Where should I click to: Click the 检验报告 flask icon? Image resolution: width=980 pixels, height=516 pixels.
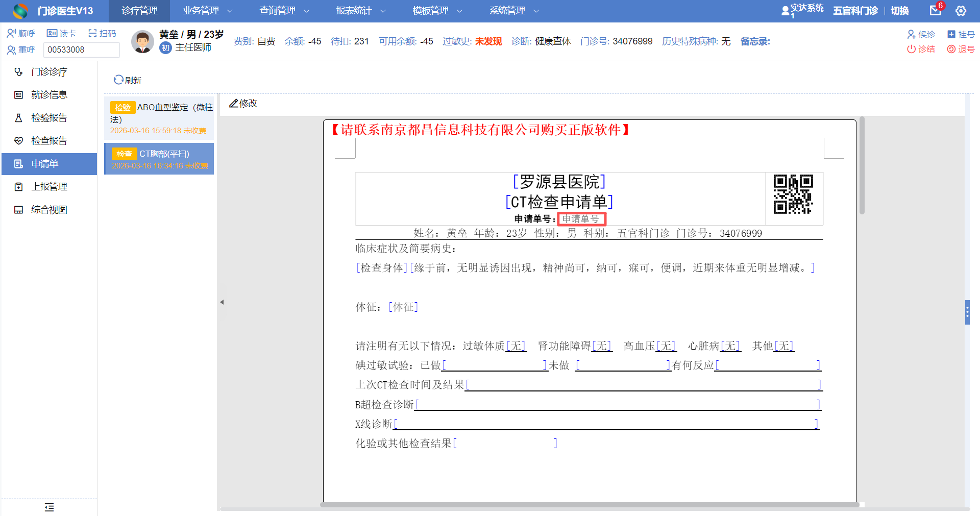[x=19, y=118]
